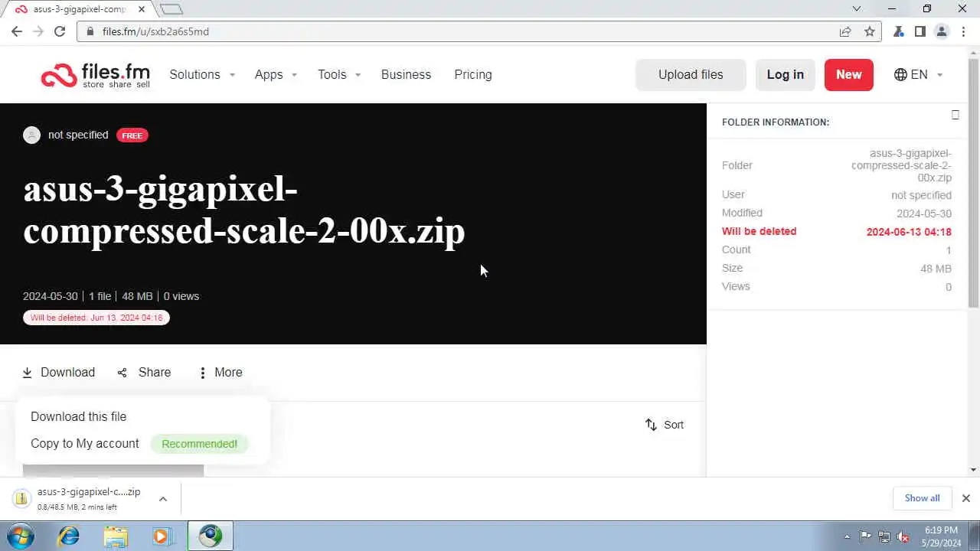Click the asus-3-gigapixel zip download item
The height and width of the screenshot is (551, 980).
(89, 498)
